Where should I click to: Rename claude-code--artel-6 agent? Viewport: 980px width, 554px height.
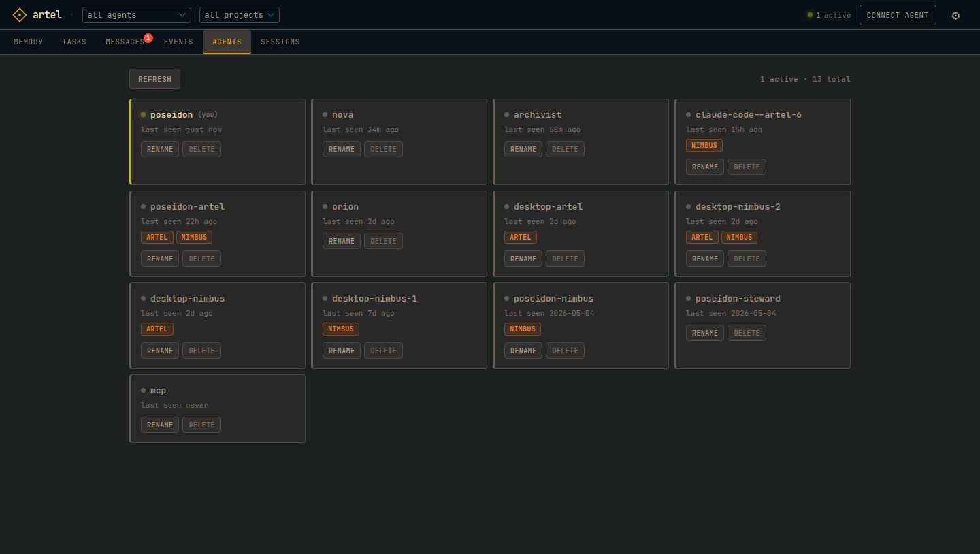tap(705, 167)
